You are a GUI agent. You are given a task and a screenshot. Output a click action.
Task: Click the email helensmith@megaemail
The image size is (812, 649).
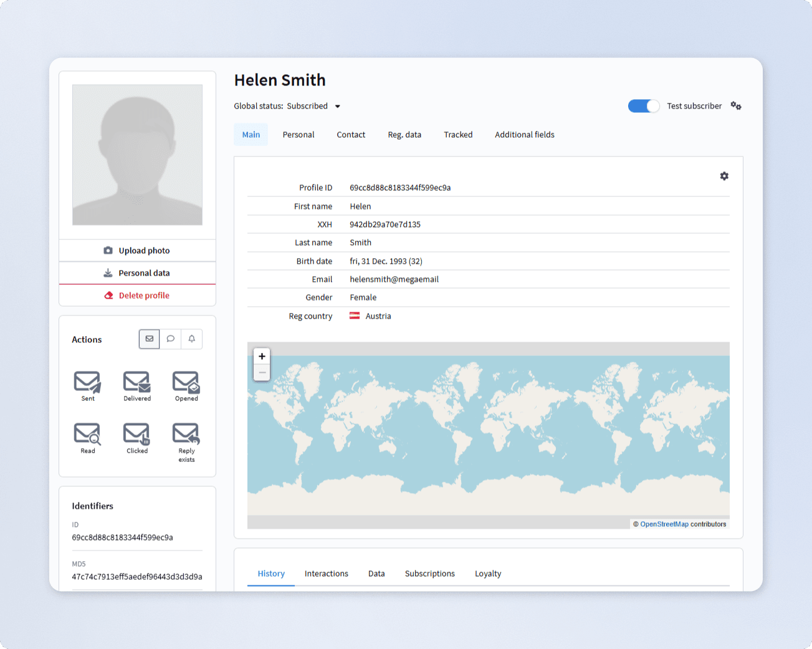(394, 279)
